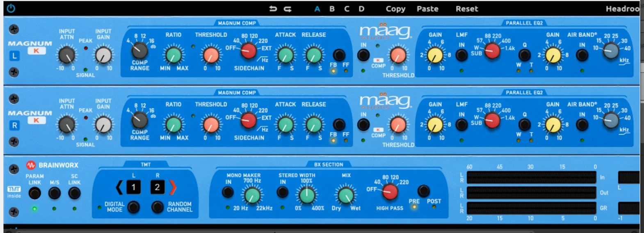This screenshot has width=644, height=233.
Task: Click the yellow LMF Gain knob on L channel
Action: coord(435,55)
